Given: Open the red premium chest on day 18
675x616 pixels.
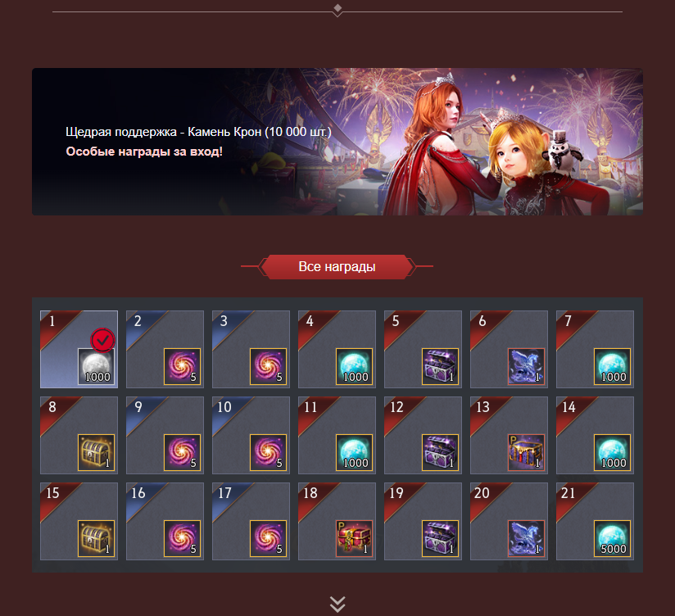Looking at the screenshot, I should pos(354,538).
